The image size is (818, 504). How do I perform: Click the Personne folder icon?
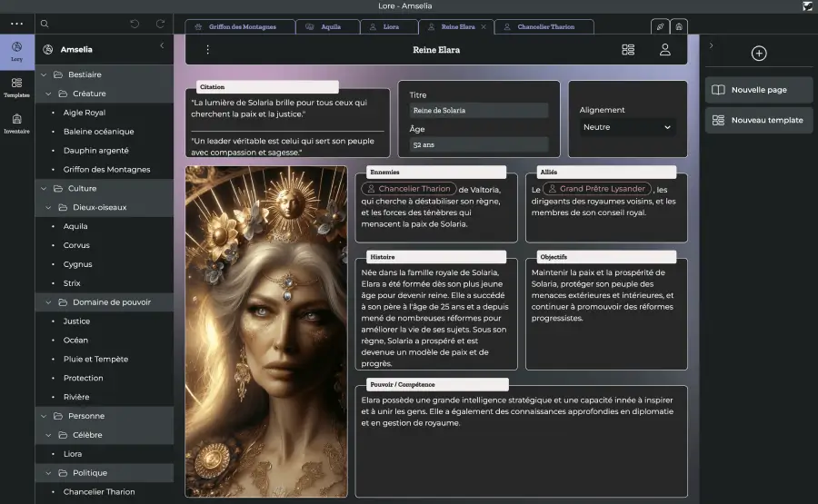(x=58, y=416)
